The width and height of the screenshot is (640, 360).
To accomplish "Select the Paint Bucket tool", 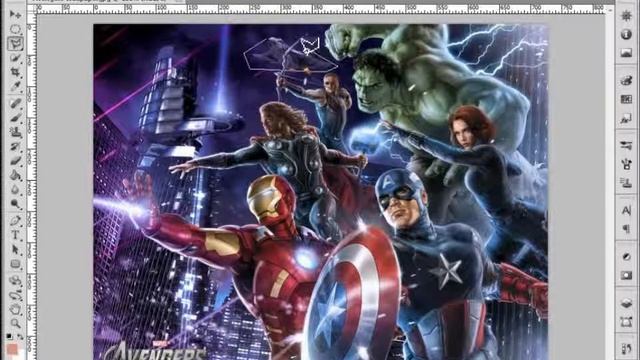I will coord(15,175).
